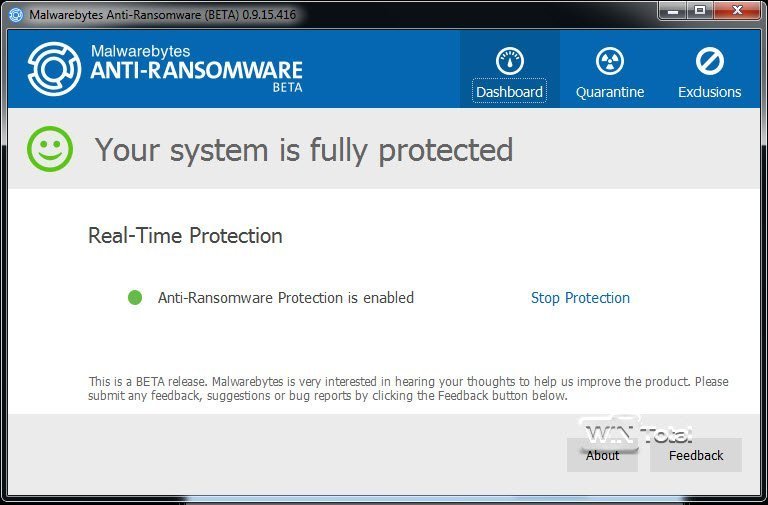The height and width of the screenshot is (505, 768).
Task: Minimize the Anti-Ransomware window
Action: [x=672, y=12]
